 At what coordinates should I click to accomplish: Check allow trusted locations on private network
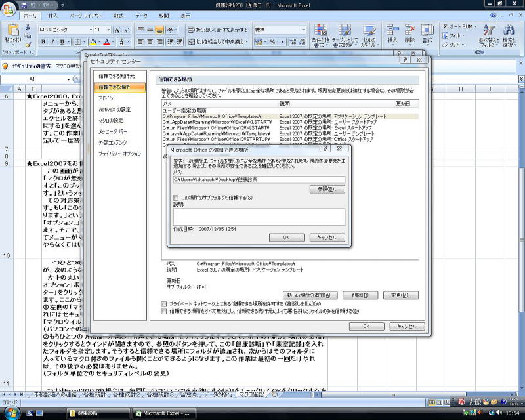click(163, 304)
